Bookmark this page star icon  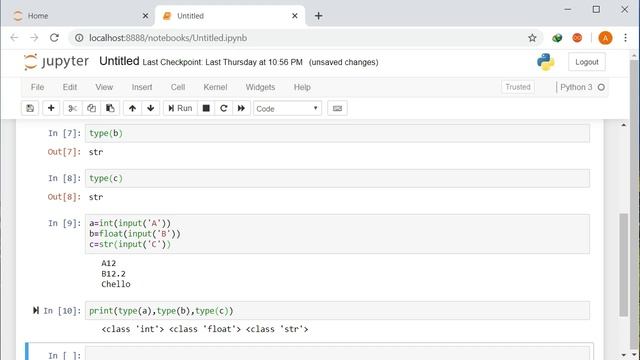click(532, 38)
